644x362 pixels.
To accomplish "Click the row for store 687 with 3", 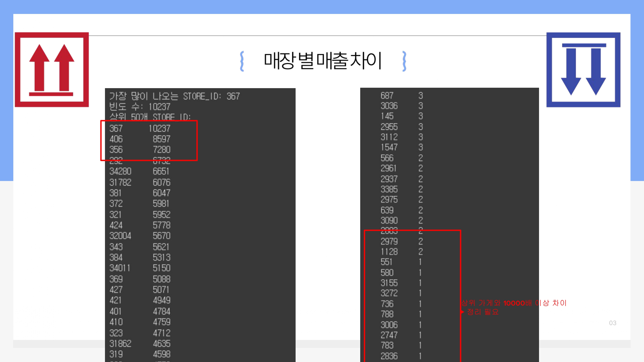I will [401, 96].
